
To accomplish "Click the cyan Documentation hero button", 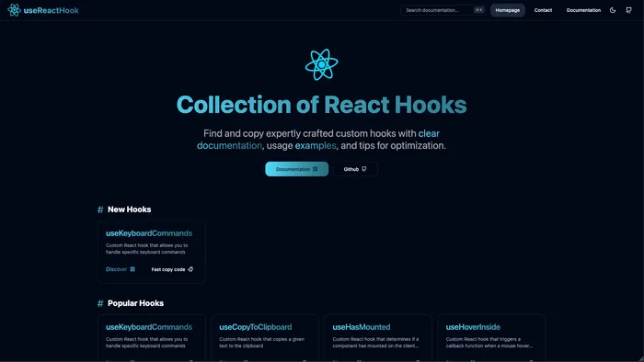I will pyautogui.click(x=296, y=169).
